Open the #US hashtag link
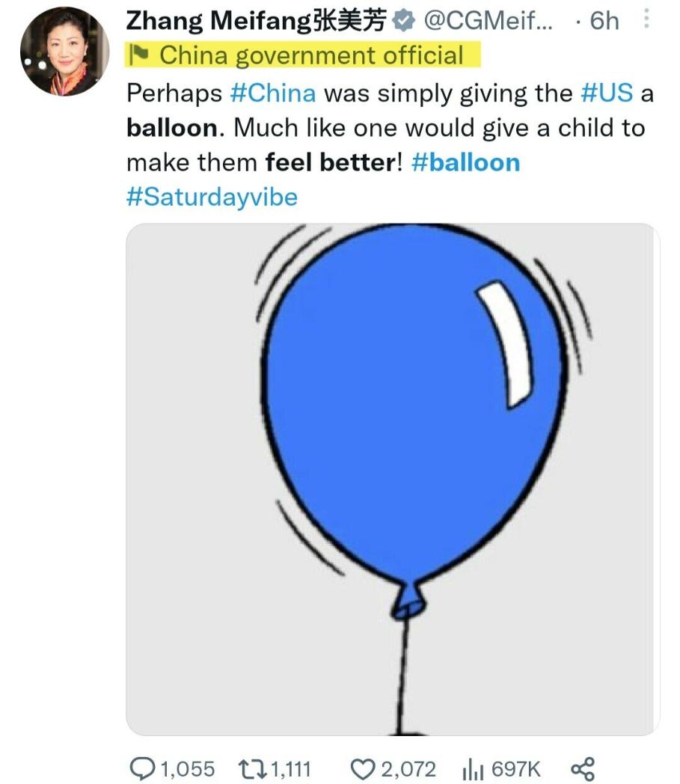680x784 pixels. [607, 94]
